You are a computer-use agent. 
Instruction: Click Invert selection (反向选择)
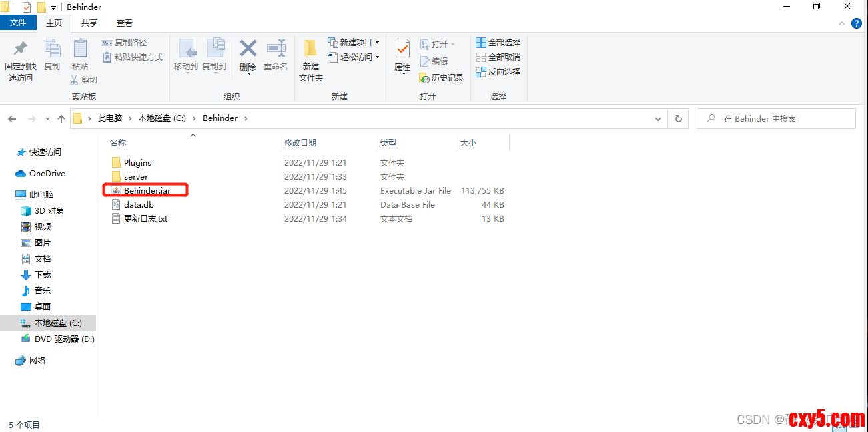point(498,72)
